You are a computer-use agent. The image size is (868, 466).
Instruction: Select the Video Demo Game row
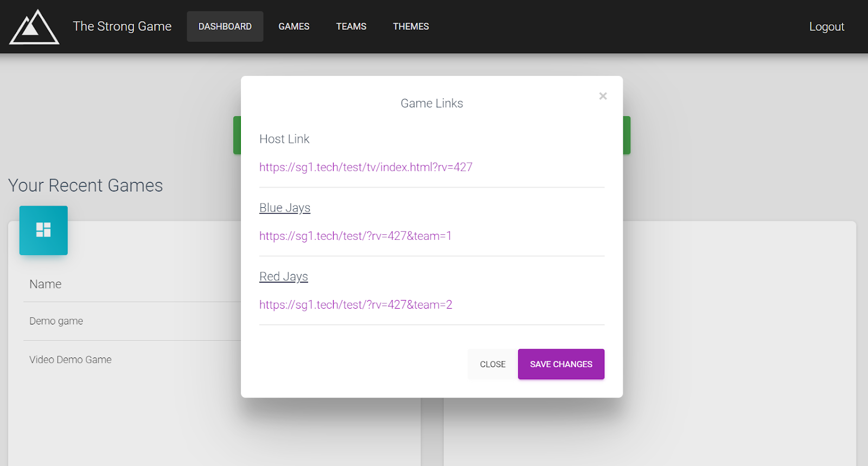71,360
